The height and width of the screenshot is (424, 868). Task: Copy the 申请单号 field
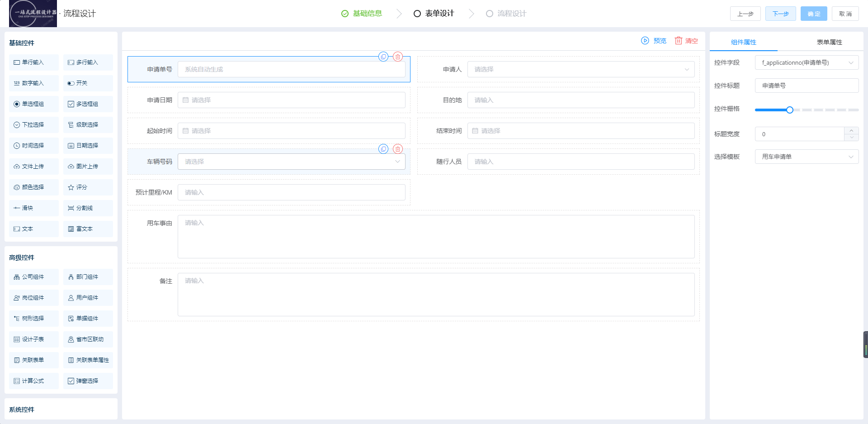[x=383, y=57]
